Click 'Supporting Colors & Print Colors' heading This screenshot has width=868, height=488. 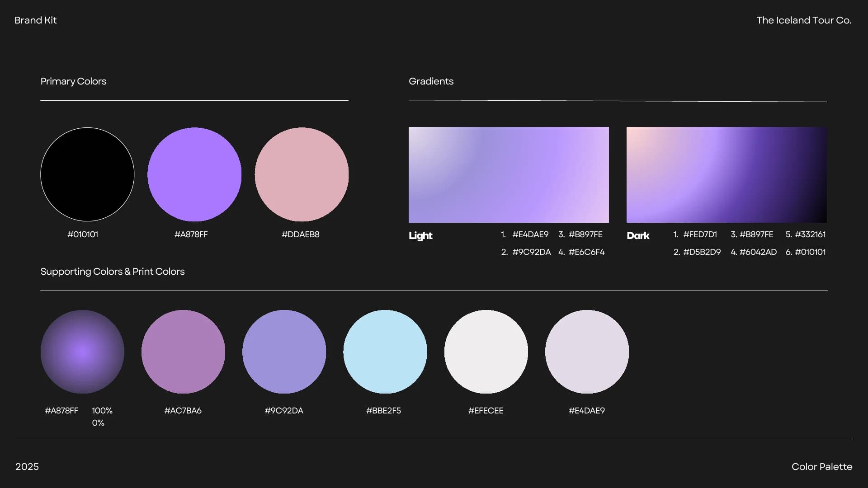click(113, 272)
